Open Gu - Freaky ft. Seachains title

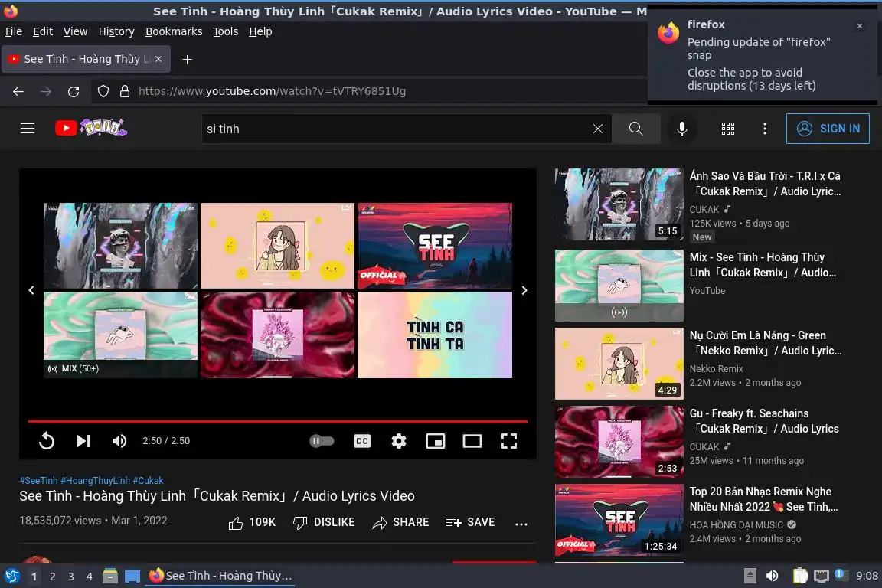(764, 421)
